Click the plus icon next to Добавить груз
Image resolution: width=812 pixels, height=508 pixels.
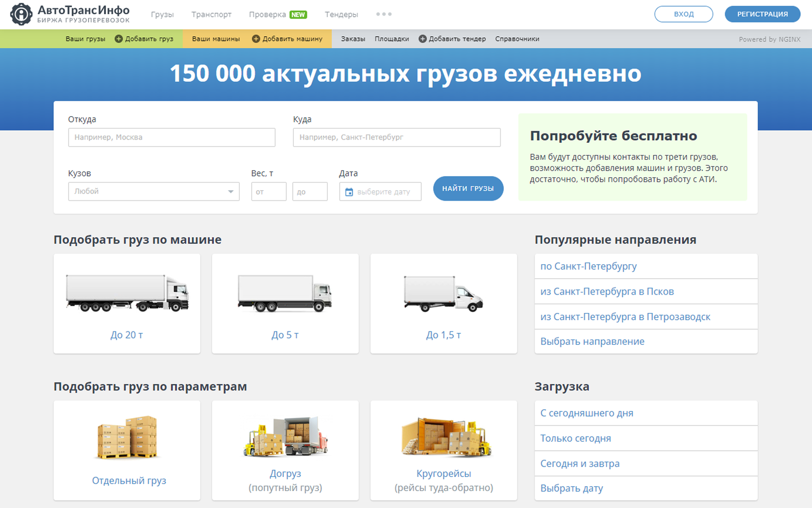coord(118,39)
